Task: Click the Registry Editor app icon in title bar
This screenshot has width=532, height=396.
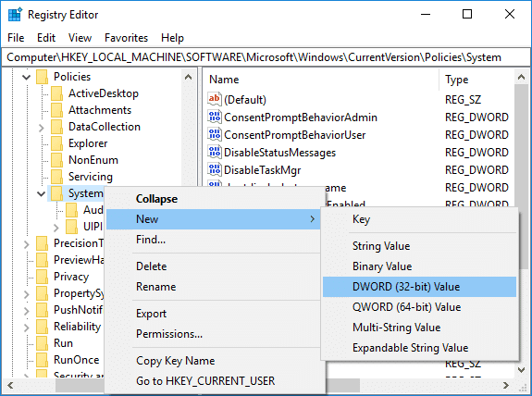Action: [x=15, y=15]
